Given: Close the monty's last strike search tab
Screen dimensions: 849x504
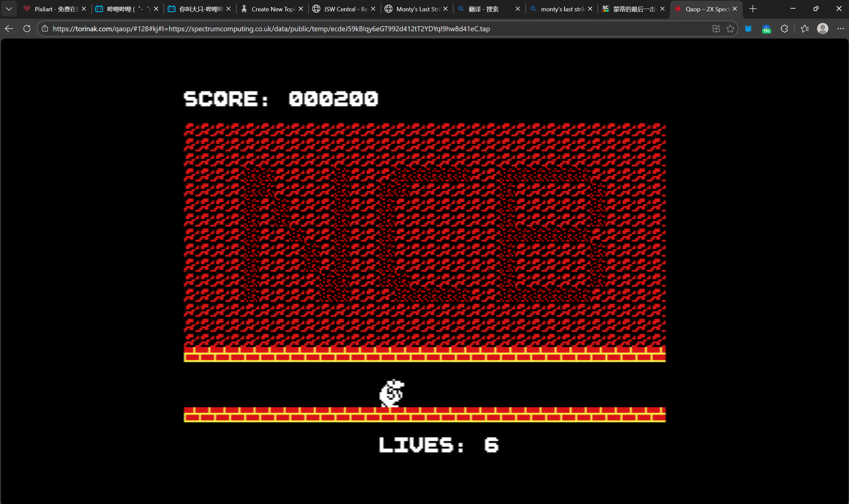Looking at the screenshot, I should (590, 9).
